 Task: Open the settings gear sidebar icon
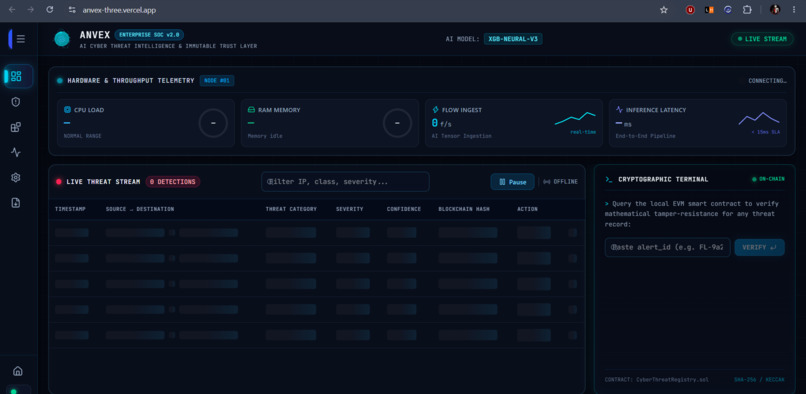(x=16, y=177)
